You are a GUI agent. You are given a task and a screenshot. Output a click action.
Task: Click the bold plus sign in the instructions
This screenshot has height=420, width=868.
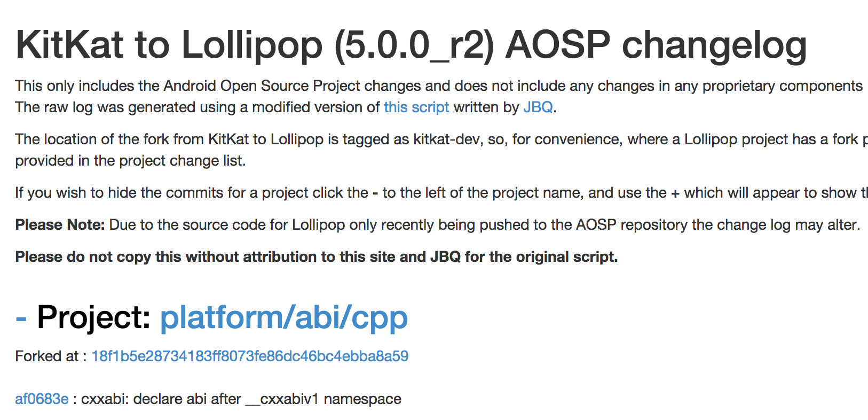click(675, 193)
